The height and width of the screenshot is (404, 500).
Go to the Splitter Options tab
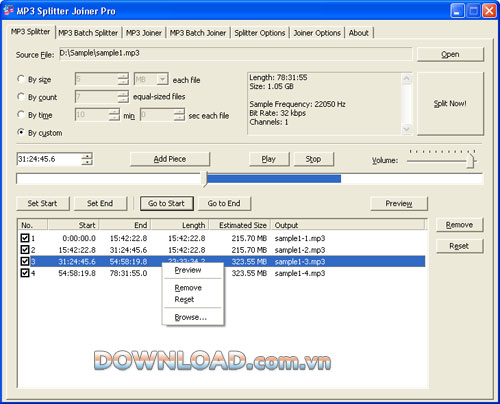point(260,33)
